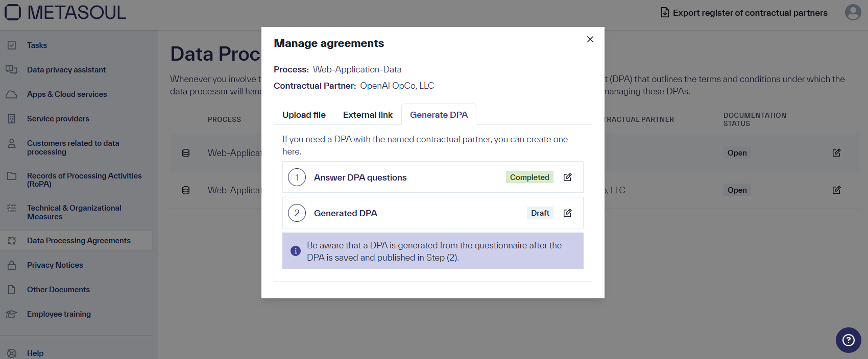The image size is (868, 359).
Task: Close the Manage agreements dialog
Action: (x=590, y=39)
